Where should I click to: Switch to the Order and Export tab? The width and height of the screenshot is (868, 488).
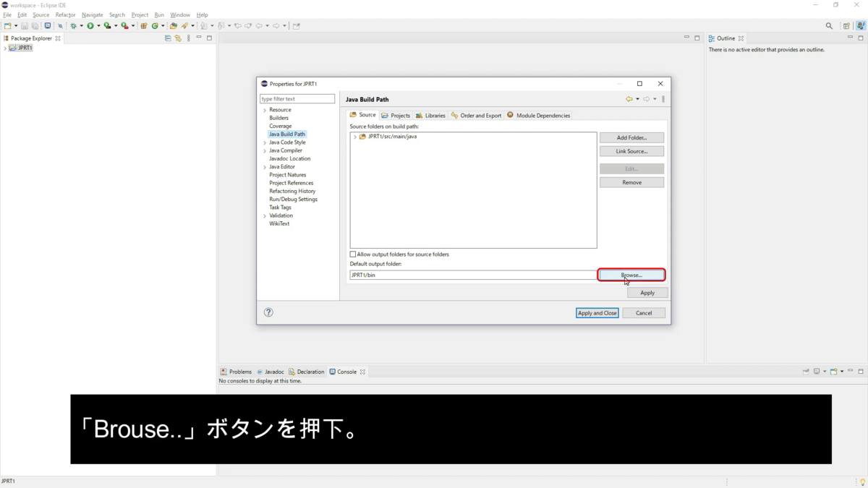point(476,116)
